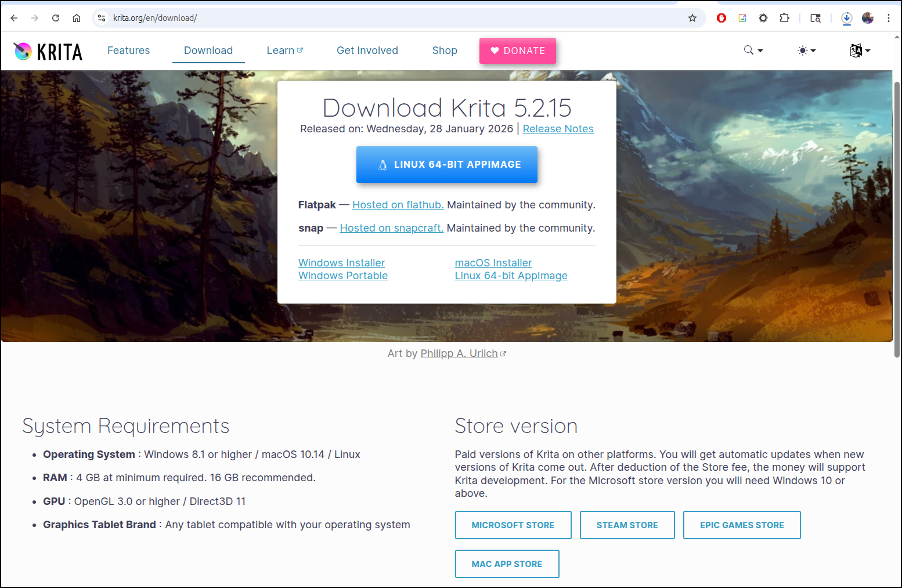Image resolution: width=902 pixels, height=588 pixels.
Task: Expand the language selection dropdown
Action: tap(860, 50)
